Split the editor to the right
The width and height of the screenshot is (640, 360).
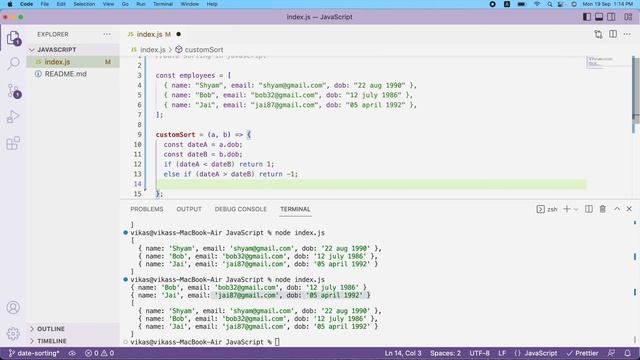point(613,34)
